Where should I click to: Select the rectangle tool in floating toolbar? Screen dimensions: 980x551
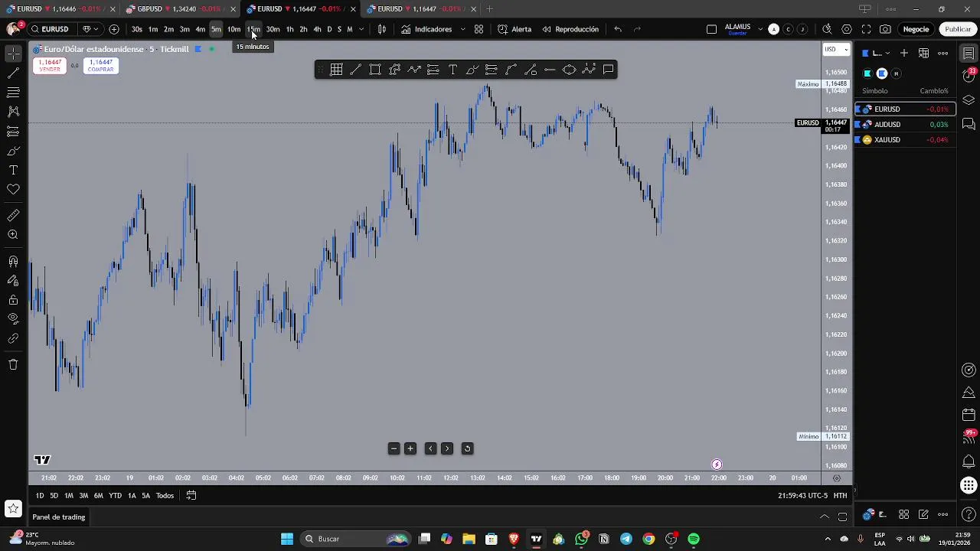click(375, 70)
